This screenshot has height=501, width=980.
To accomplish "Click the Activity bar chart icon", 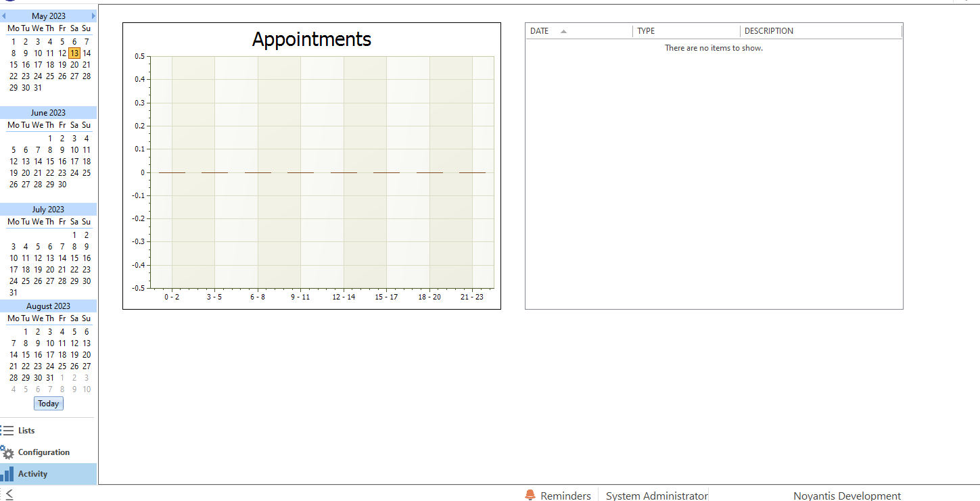I will 7,474.
